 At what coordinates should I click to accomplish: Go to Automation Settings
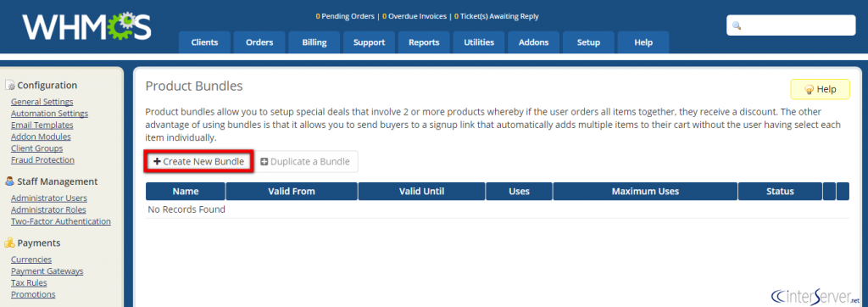[49, 113]
